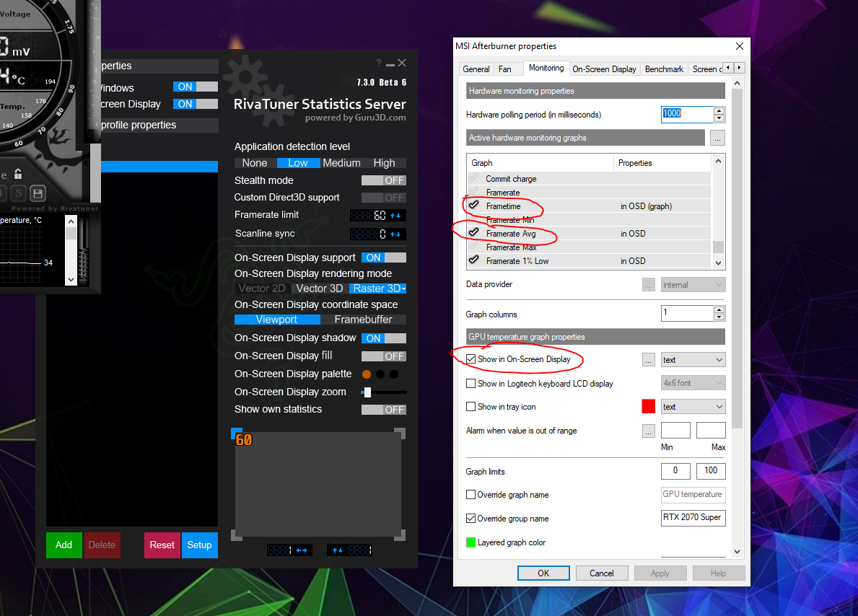Click ellipsis button next to Show in On-Screen Display

click(x=649, y=360)
